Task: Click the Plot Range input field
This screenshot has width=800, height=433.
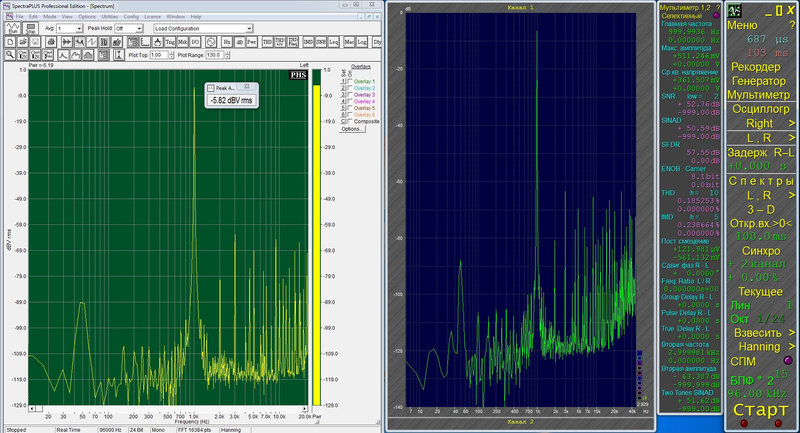Action: click(215, 55)
